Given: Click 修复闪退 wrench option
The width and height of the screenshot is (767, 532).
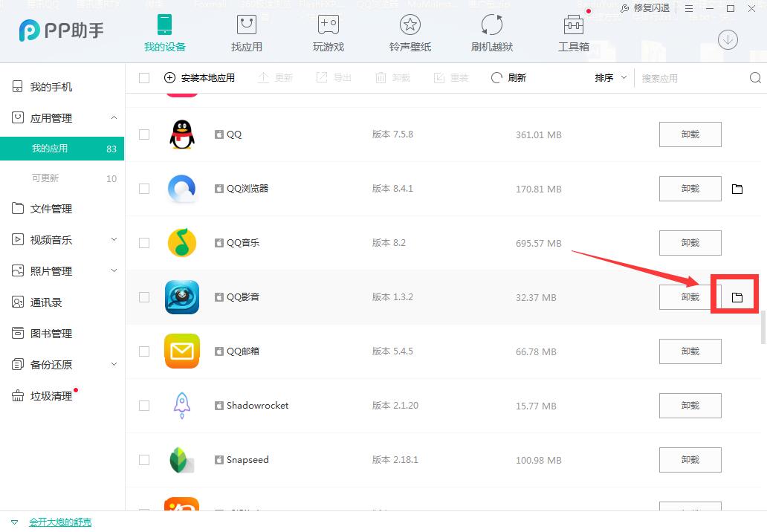Looking at the screenshot, I should (x=644, y=8).
